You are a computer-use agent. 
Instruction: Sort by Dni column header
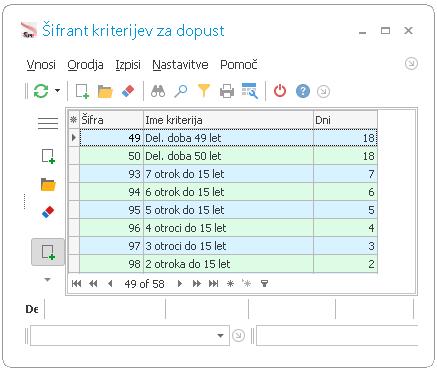pos(345,120)
